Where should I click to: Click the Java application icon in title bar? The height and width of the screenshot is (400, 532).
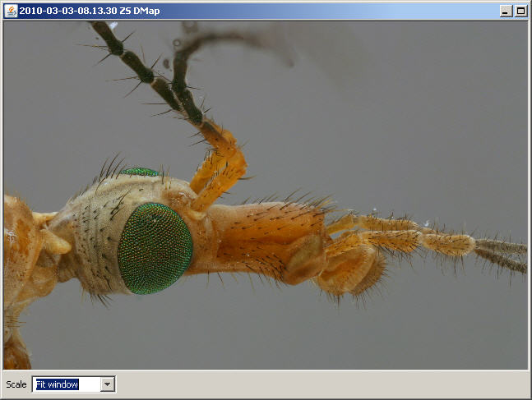11,11
